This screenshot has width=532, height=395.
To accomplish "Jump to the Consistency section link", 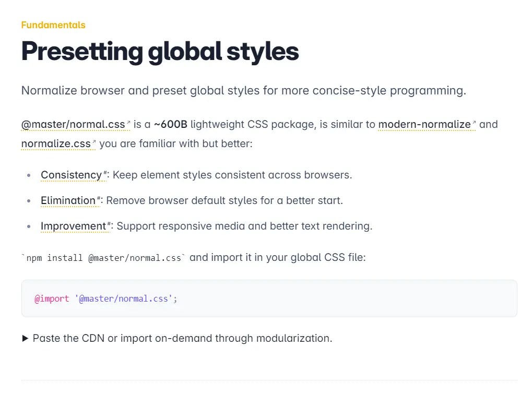I will pyautogui.click(x=72, y=175).
